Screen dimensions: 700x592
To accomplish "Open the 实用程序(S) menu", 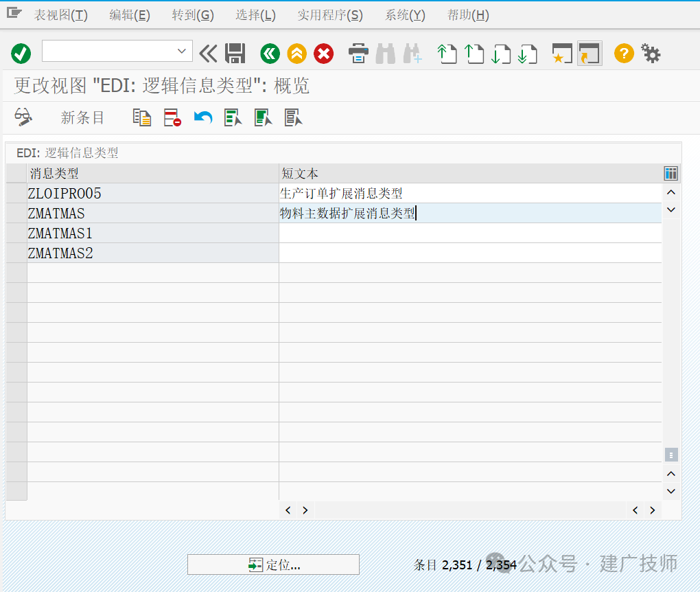I will pos(330,15).
